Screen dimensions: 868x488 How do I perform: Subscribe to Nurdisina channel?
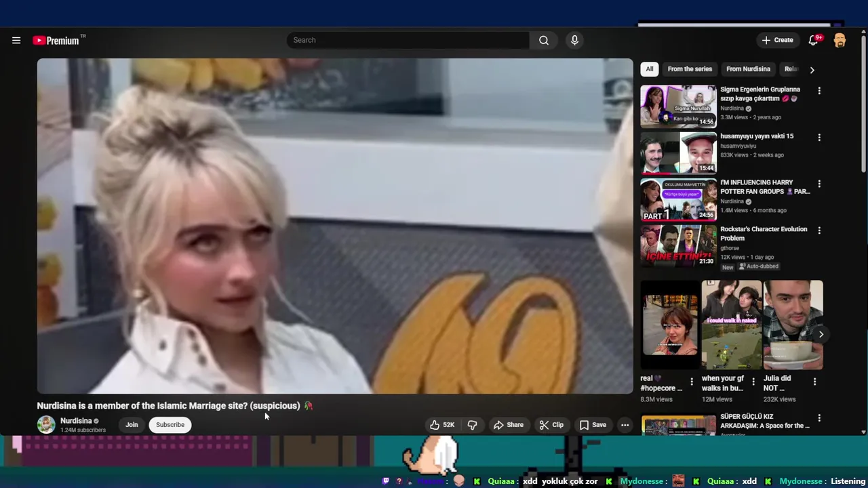tap(170, 425)
